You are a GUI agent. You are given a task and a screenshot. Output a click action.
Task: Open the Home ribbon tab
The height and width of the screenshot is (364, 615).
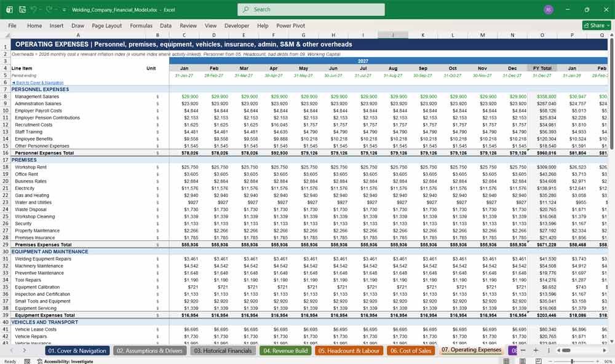coord(34,25)
